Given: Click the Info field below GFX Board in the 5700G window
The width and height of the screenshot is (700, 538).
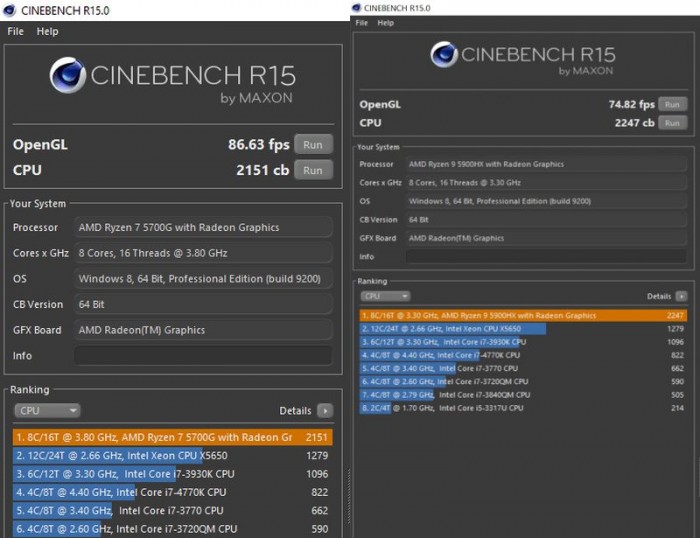Looking at the screenshot, I should pos(203,356).
